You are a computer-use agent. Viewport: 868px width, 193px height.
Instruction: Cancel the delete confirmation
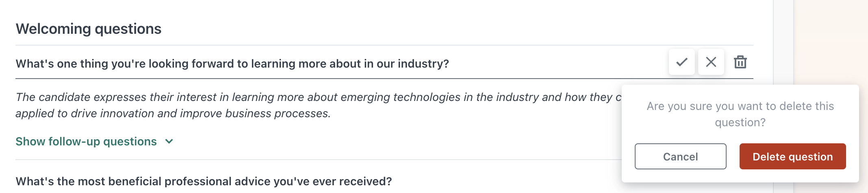click(x=680, y=156)
